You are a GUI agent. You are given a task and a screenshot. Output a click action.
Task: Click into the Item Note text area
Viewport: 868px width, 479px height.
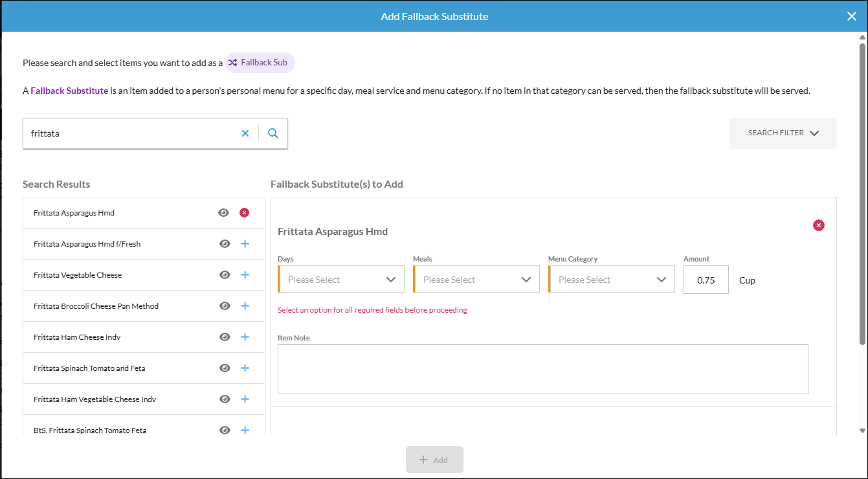[x=543, y=369]
